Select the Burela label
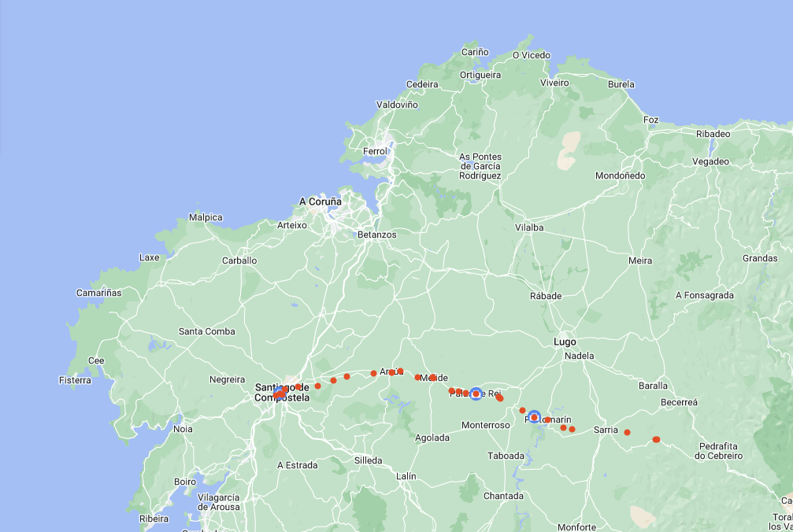Image resolution: width=793 pixels, height=532 pixels. [621, 84]
